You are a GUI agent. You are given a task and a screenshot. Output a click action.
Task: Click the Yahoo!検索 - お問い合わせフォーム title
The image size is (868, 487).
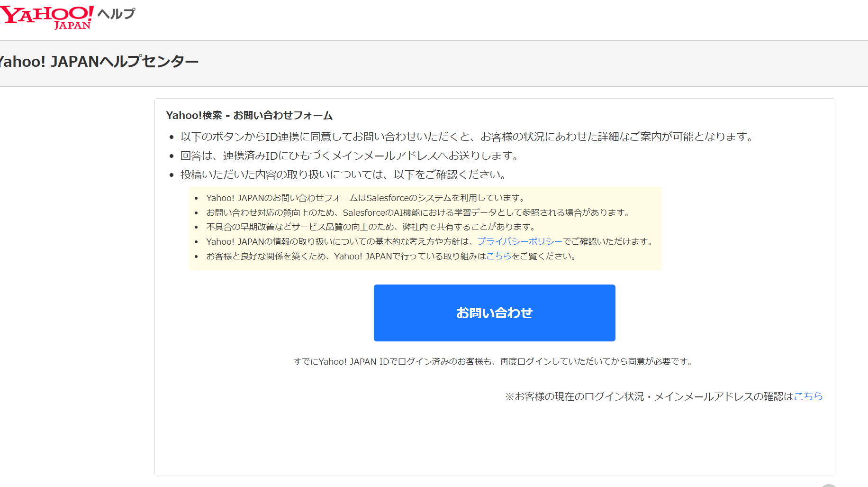pyautogui.click(x=249, y=115)
